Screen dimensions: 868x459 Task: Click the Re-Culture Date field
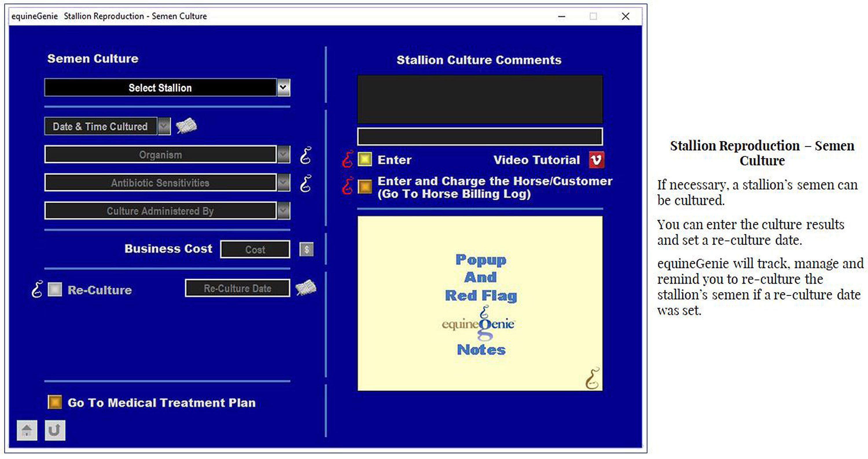point(237,288)
